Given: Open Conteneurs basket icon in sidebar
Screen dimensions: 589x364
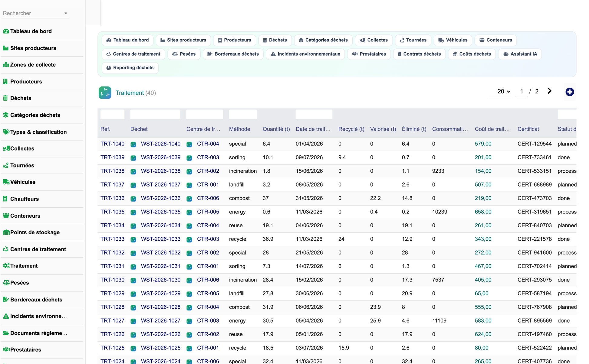Looking at the screenshot, I should (6, 216).
